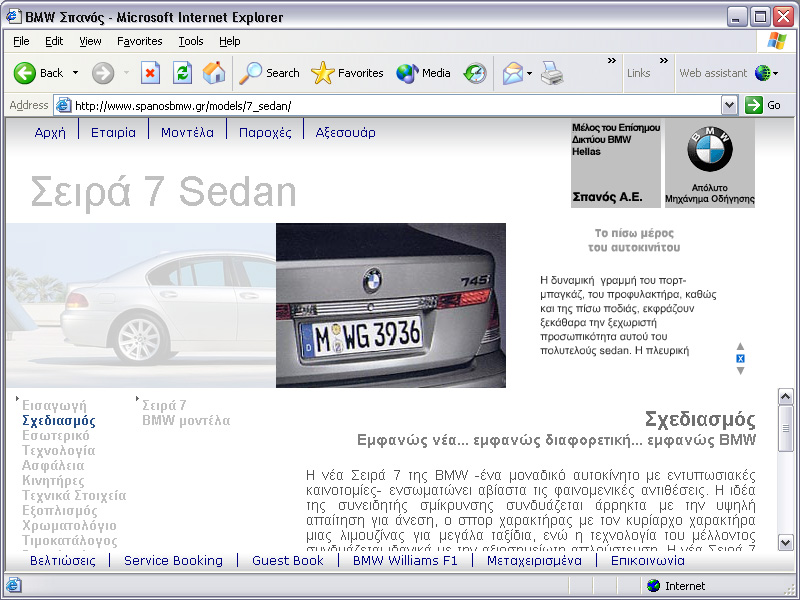Open the View menu
This screenshot has width=800, height=600.
pyautogui.click(x=90, y=41)
